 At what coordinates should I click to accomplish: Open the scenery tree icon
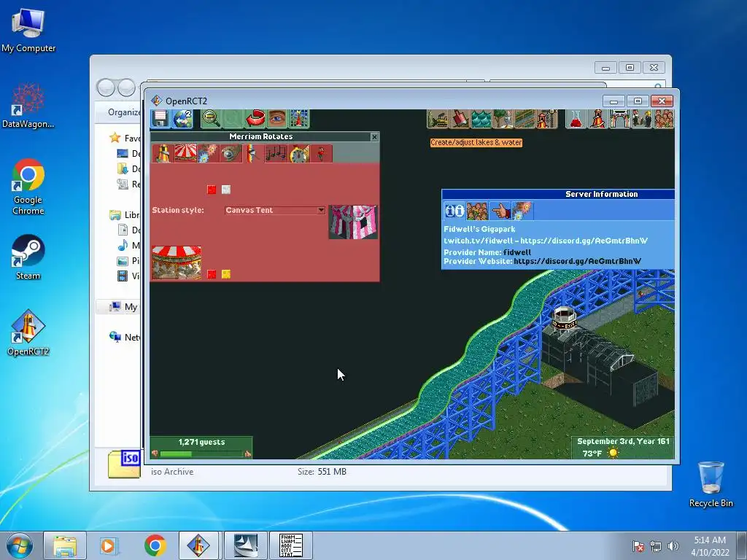(x=503, y=119)
